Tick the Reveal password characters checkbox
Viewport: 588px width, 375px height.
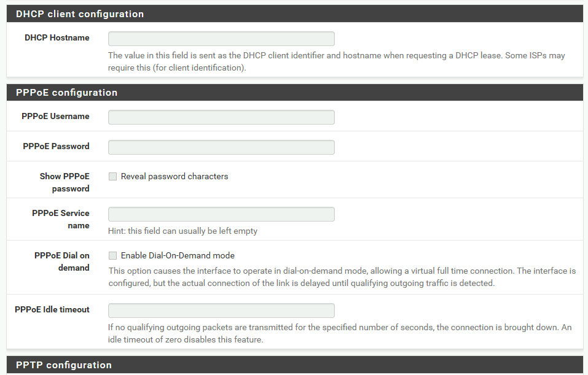112,176
